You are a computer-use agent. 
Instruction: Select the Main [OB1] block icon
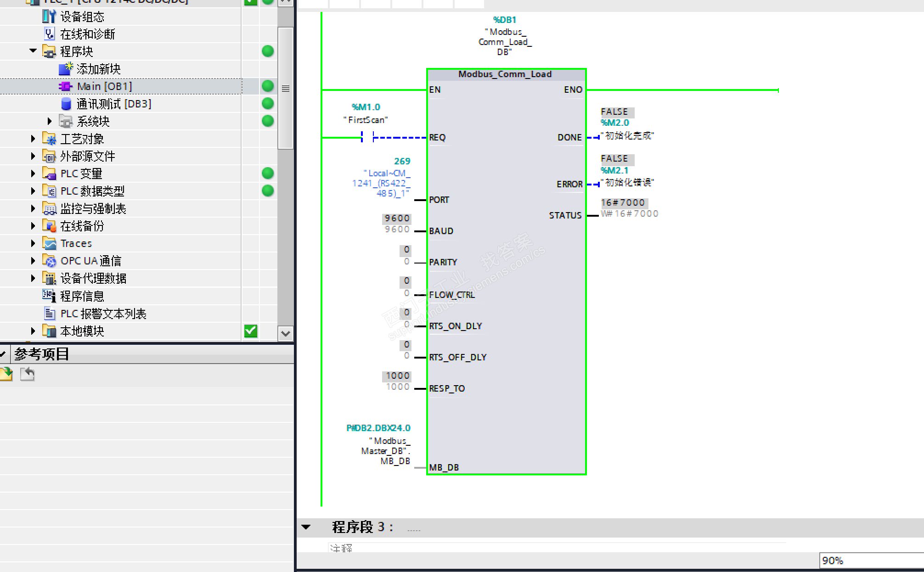(66, 86)
